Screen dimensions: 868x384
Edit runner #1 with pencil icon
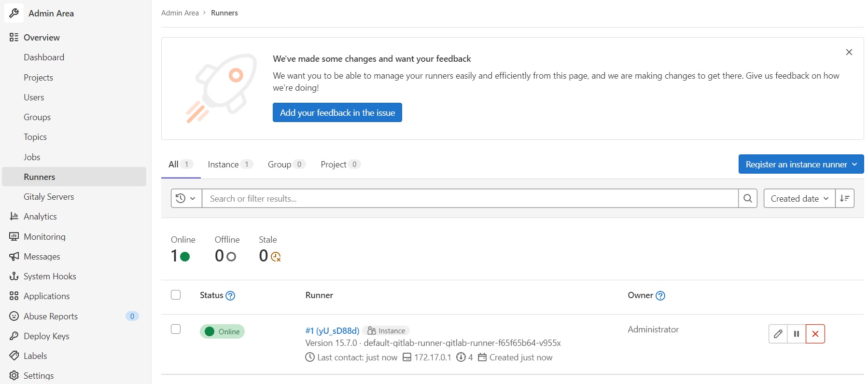tap(778, 334)
